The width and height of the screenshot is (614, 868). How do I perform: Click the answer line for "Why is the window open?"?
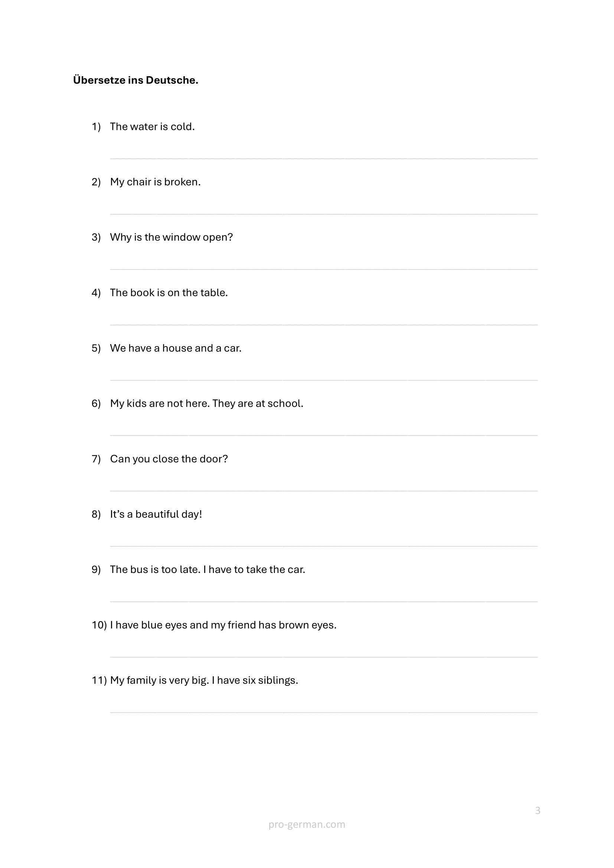pyautogui.click(x=324, y=269)
